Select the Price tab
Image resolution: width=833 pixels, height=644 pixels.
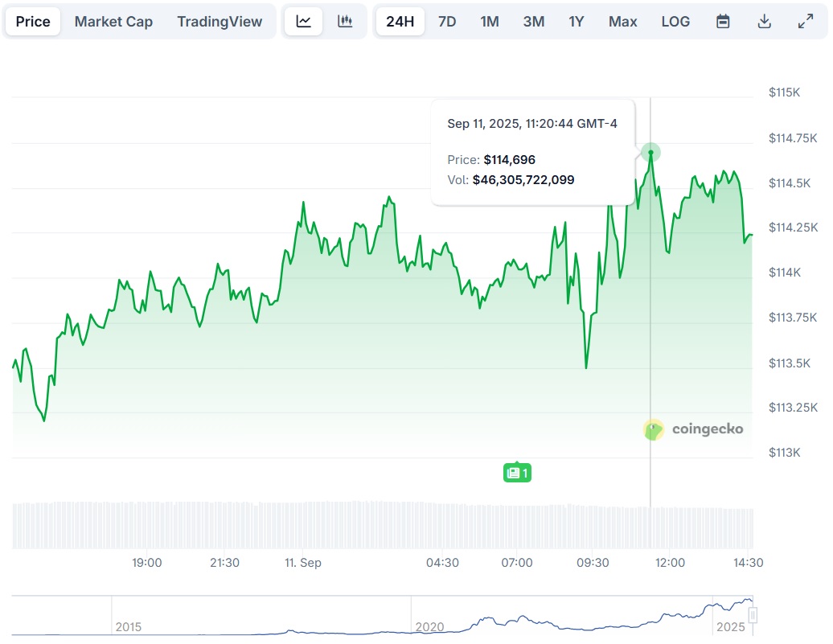click(33, 22)
